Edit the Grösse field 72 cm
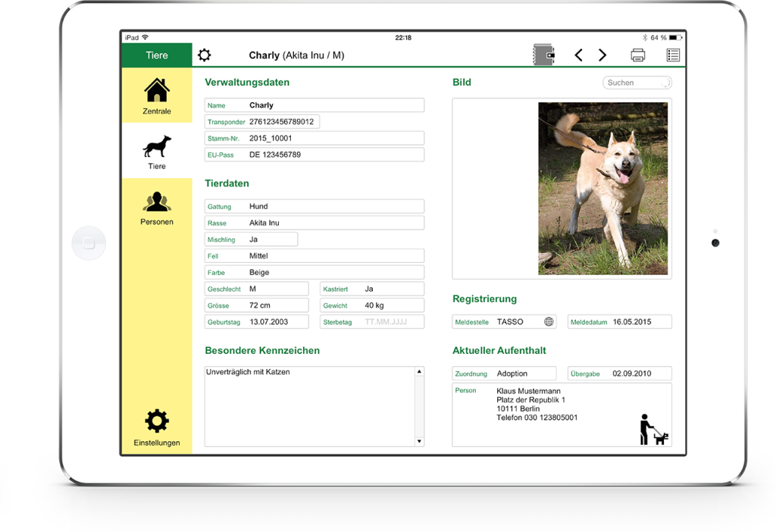Image resolution: width=776 pixels, height=532 pixels. point(257,305)
